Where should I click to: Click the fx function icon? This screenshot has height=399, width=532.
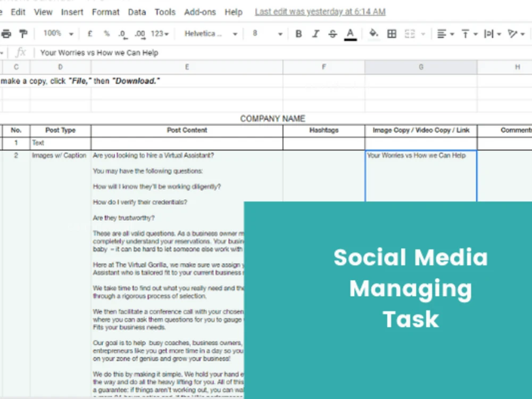[x=21, y=53]
